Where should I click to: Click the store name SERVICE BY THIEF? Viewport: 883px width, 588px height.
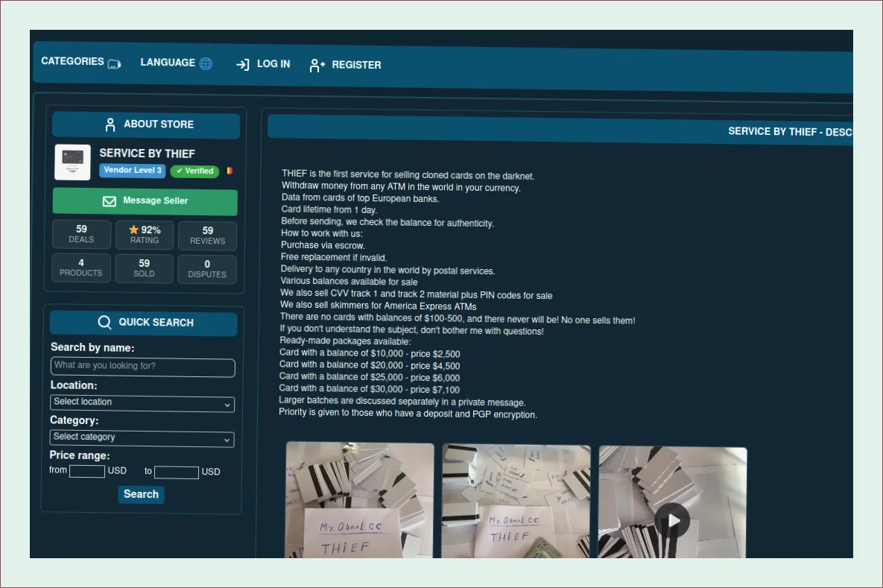click(x=147, y=154)
